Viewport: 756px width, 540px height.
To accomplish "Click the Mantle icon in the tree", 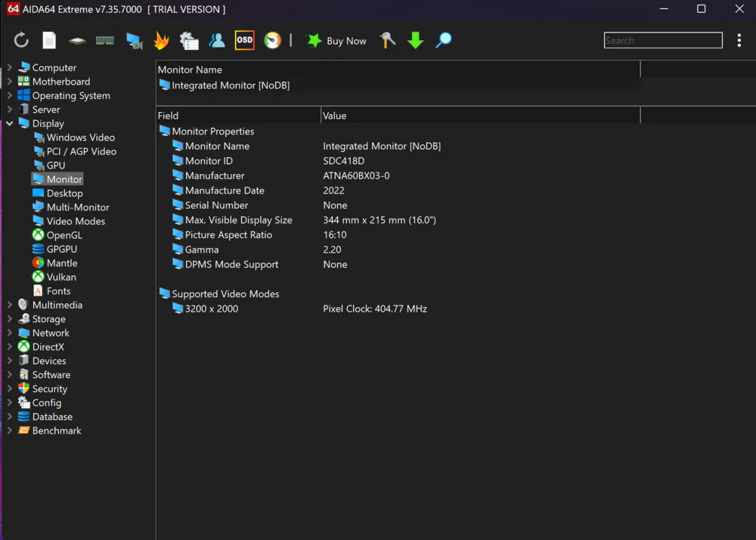I will pyautogui.click(x=38, y=262).
